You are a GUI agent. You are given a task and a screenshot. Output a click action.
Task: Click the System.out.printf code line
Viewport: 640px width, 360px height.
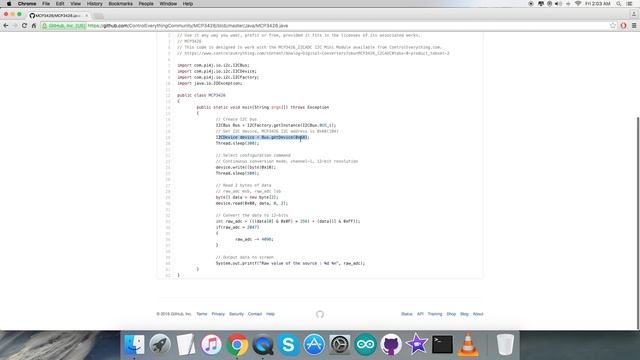290,263
